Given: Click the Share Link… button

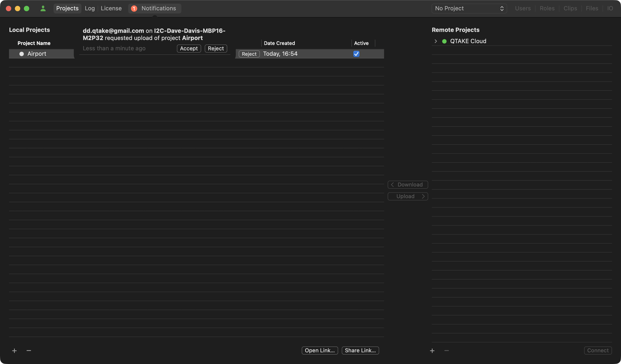Looking at the screenshot, I should (x=360, y=350).
